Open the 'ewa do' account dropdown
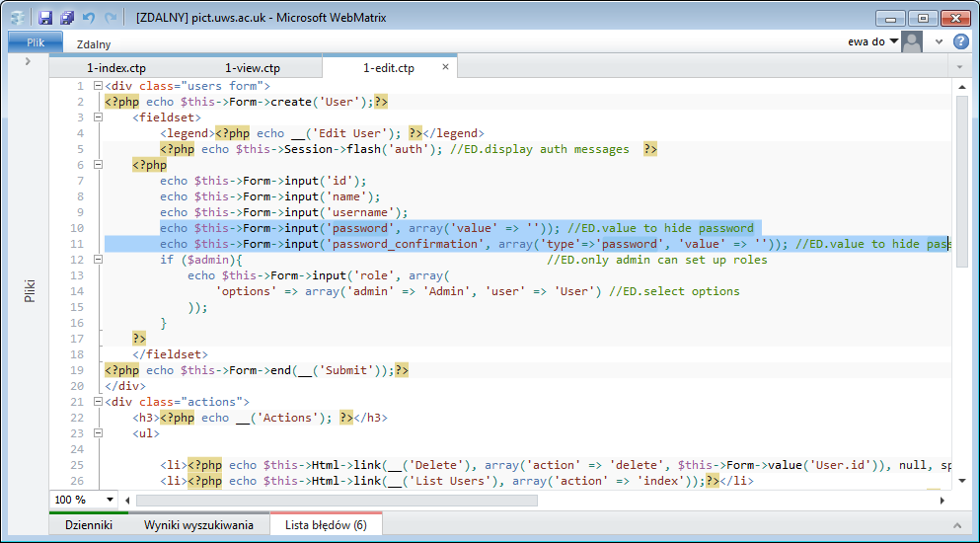The width and height of the screenshot is (980, 543). tap(872, 41)
